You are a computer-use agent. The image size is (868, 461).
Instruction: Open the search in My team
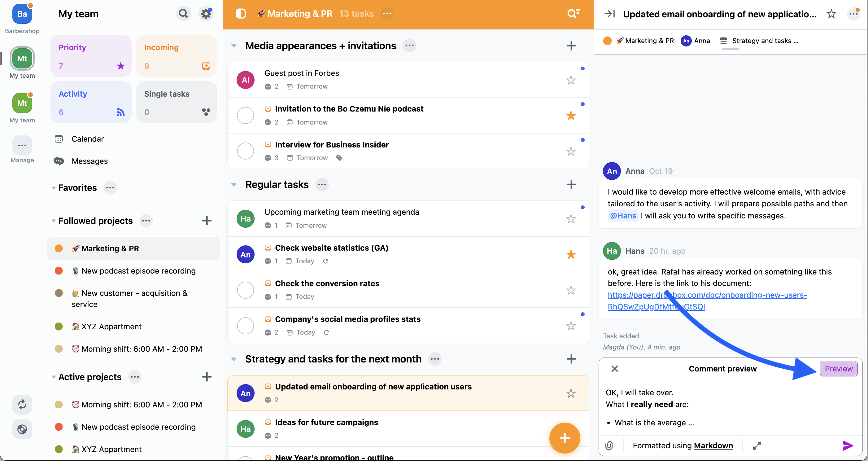[x=183, y=14]
